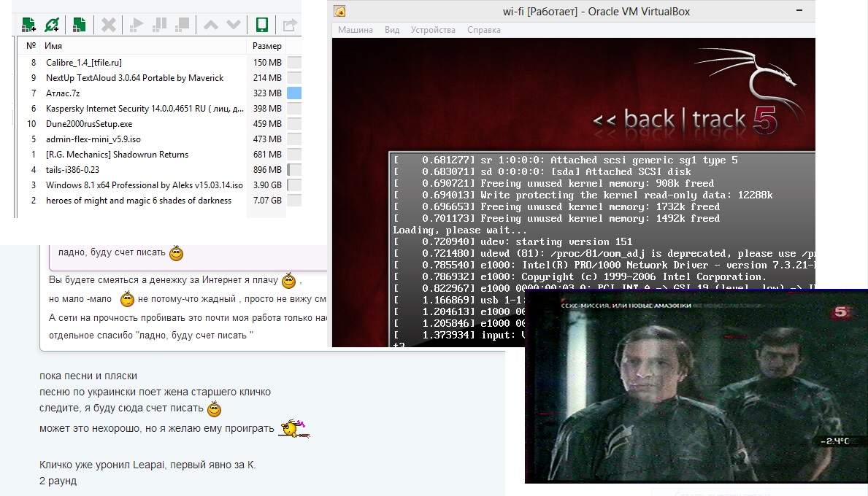Open the Устройства menu in VirtualBox
The height and width of the screenshot is (496, 868).
(433, 30)
